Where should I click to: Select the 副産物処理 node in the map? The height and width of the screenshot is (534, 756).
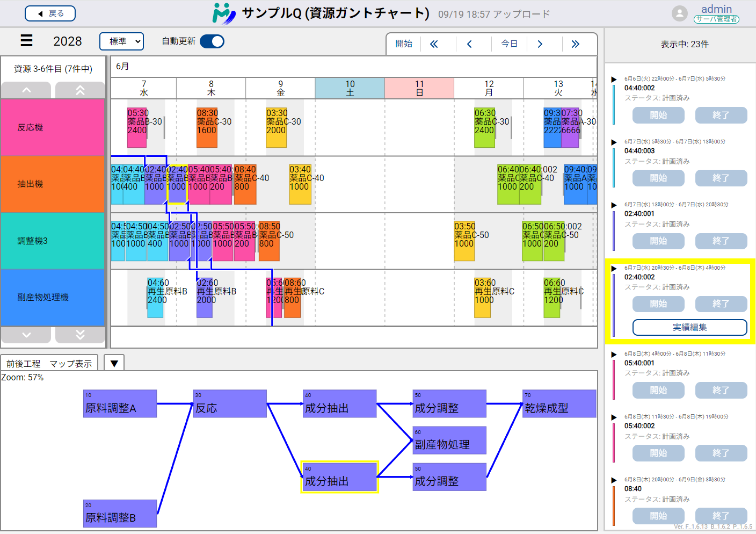point(449,440)
